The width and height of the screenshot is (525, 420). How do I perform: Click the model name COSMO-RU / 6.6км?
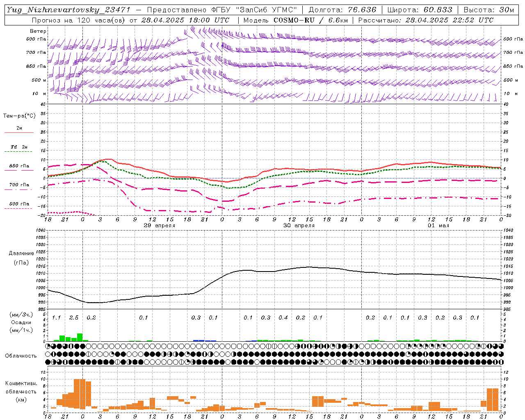[x=310, y=20]
